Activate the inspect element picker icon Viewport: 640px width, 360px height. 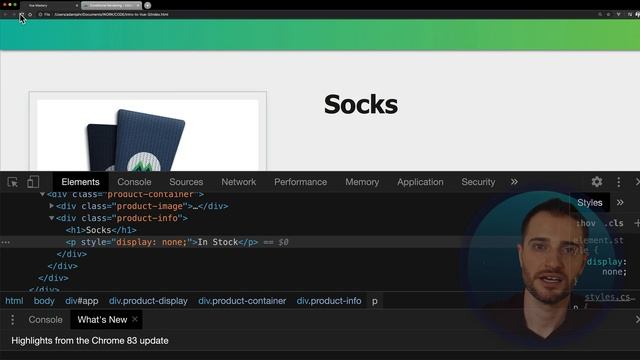12,182
